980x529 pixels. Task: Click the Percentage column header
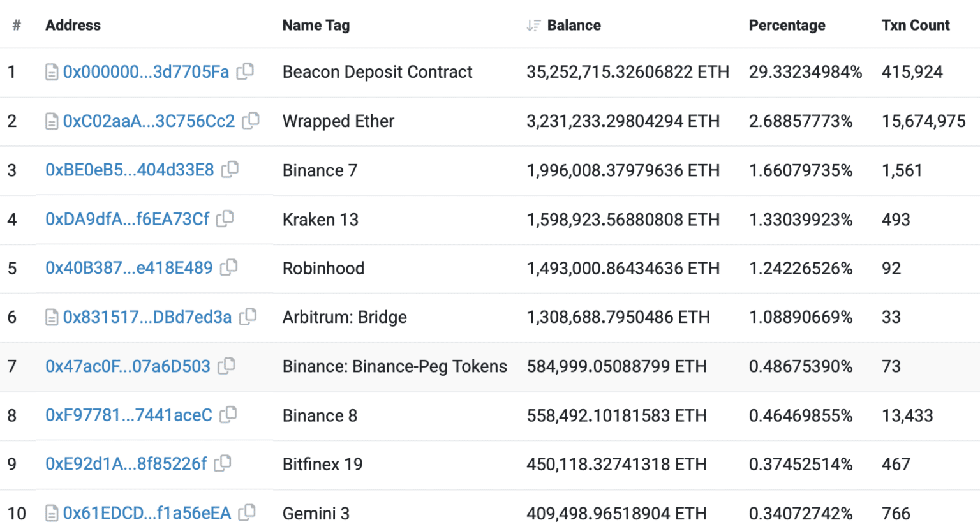click(787, 25)
